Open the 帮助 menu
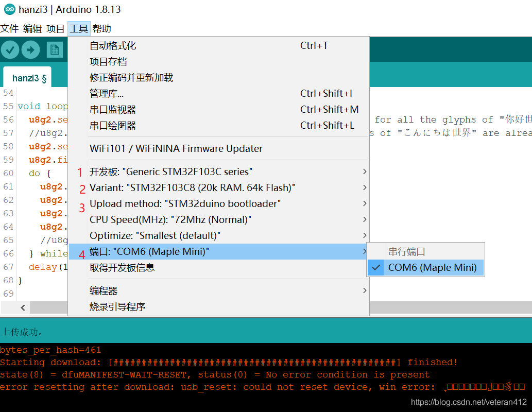 tap(101, 28)
